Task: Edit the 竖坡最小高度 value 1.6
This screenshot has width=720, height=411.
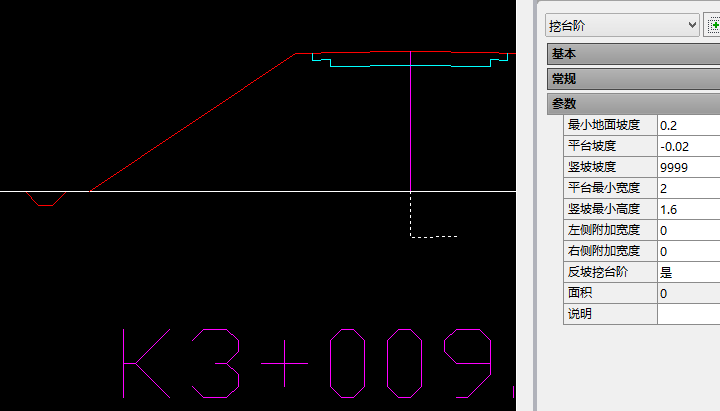Action: click(688, 209)
